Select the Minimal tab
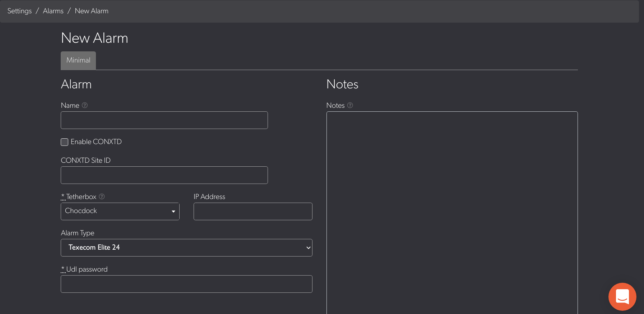The image size is (644, 314). (x=78, y=60)
